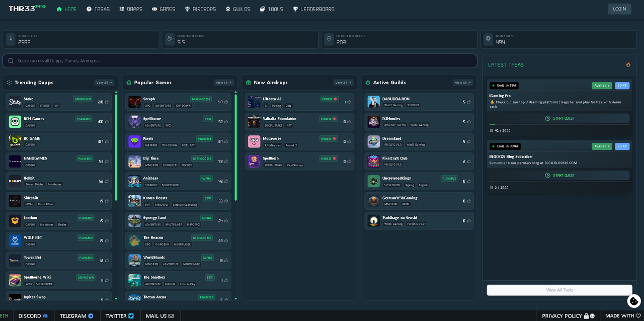Open Stake logo thumbnail
644x321 pixels.
point(15,102)
